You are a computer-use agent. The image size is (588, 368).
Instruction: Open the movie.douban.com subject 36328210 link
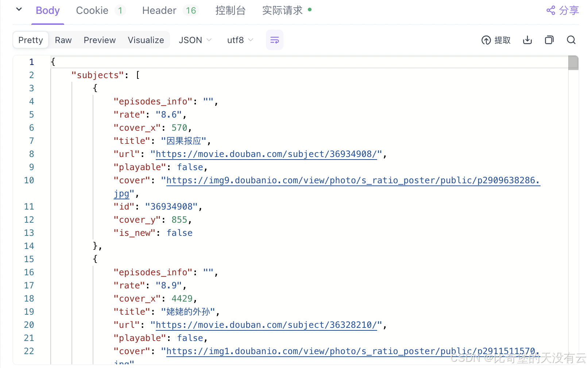[x=266, y=325]
